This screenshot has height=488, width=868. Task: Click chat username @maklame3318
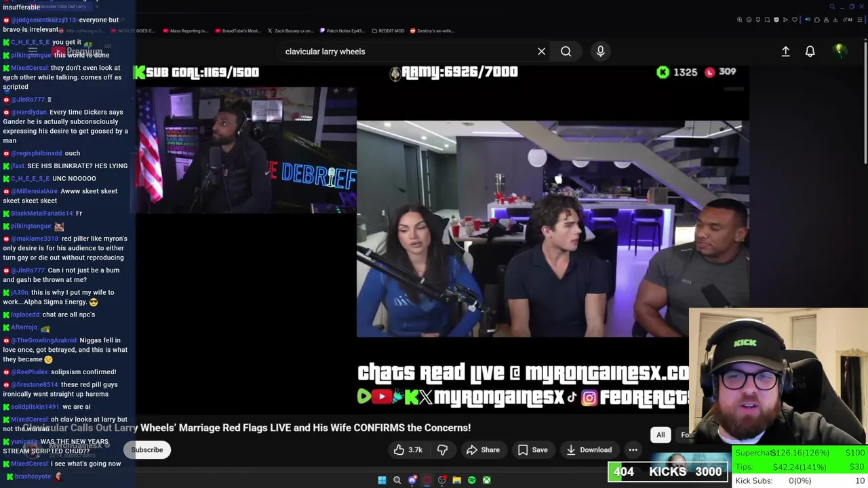35,239
